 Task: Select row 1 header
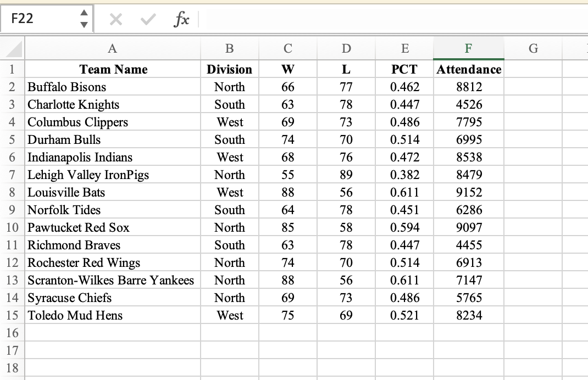[x=12, y=69]
